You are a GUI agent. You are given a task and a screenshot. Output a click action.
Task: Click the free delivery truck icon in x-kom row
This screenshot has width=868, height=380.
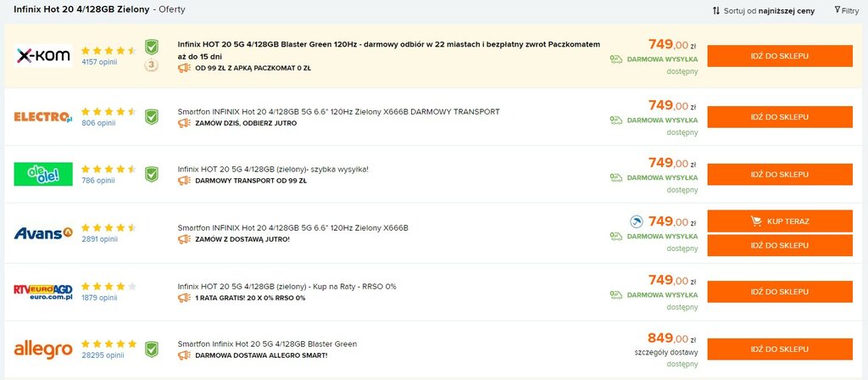point(616,59)
